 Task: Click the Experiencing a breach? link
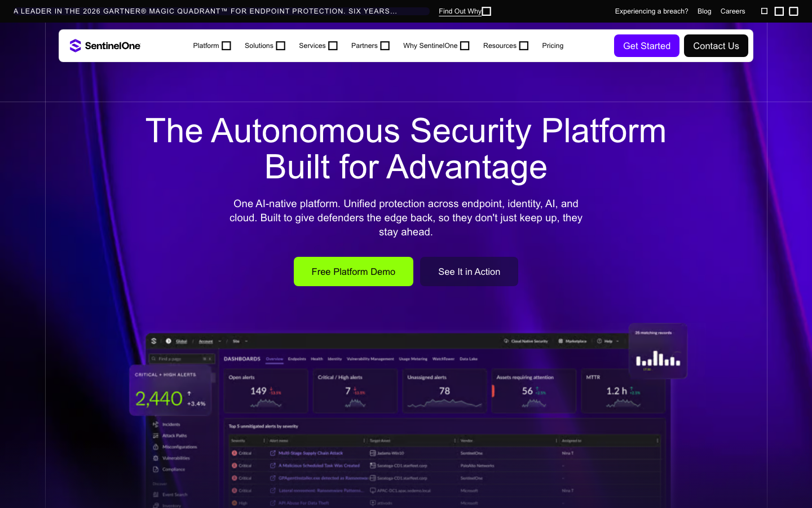click(x=651, y=11)
